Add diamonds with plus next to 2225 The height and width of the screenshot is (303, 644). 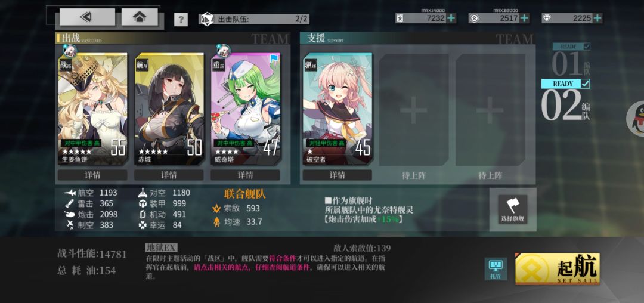[597, 18]
